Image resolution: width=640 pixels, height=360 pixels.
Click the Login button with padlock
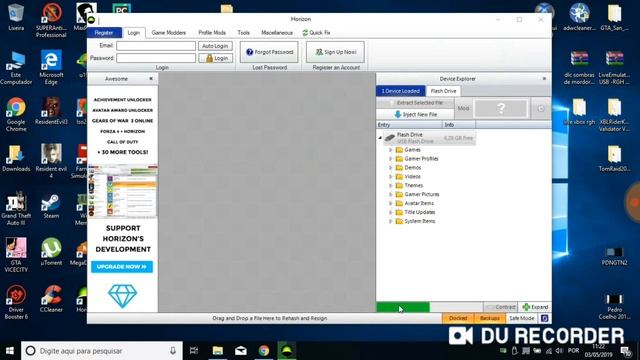[x=216, y=58]
